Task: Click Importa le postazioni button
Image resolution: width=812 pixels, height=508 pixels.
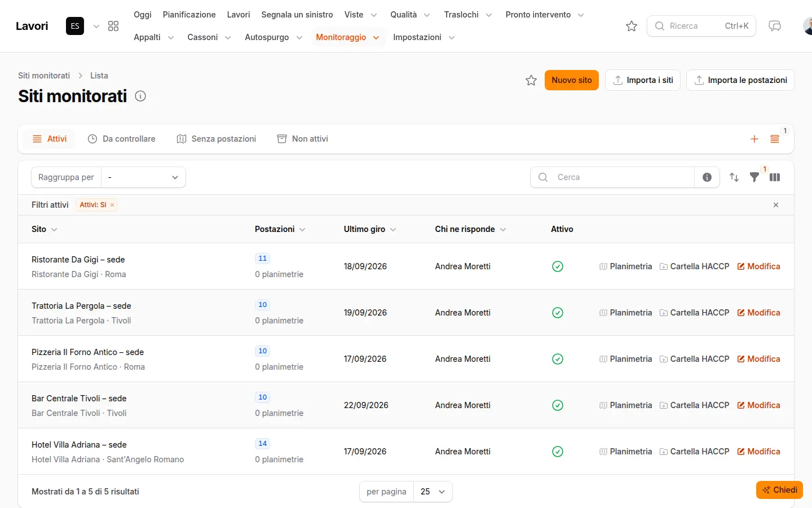Action: pyautogui.click(x=740, y=80)
